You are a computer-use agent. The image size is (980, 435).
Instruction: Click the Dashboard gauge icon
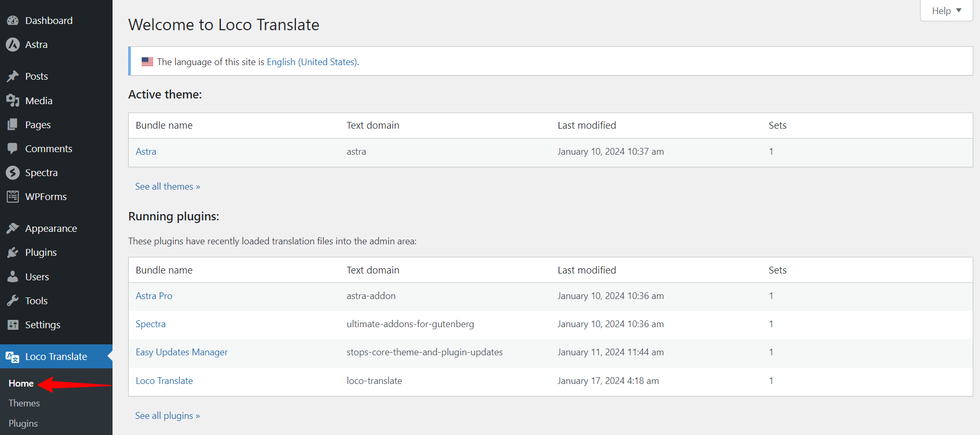pyautogui.click(x=13, y=21)
